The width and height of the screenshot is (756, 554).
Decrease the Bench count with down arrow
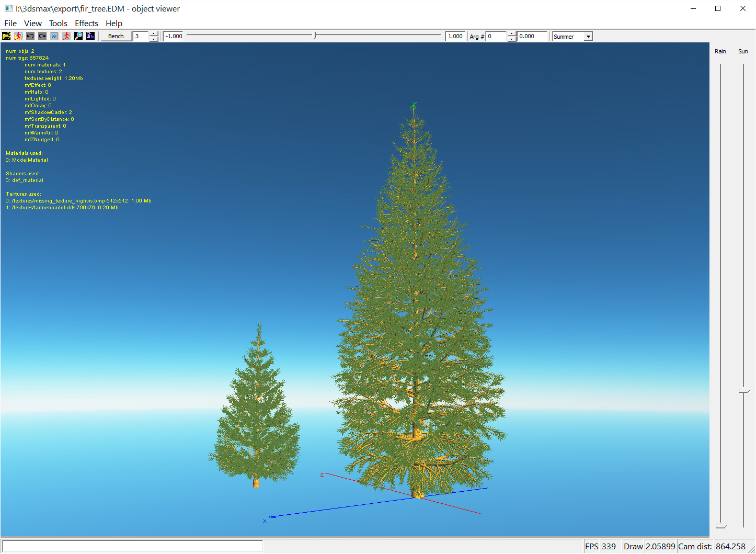154,39
